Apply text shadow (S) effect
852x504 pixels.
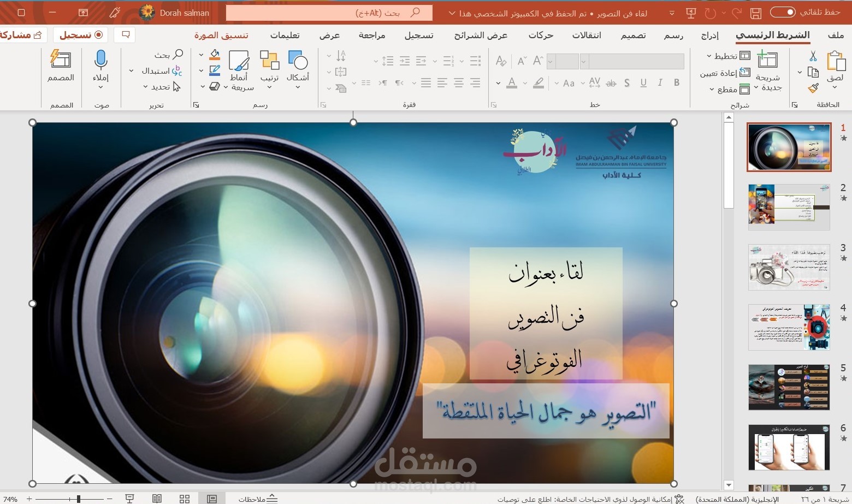click(627, 83)
